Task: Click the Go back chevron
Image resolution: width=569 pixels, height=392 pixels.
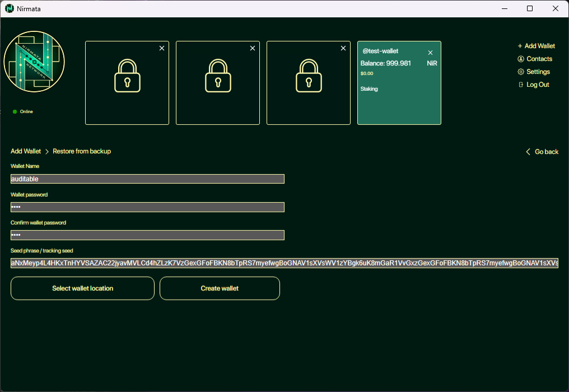Action: coord(527,151)
